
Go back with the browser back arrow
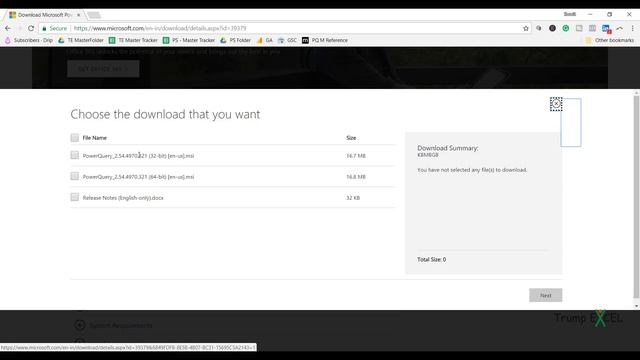pos(8,28)
